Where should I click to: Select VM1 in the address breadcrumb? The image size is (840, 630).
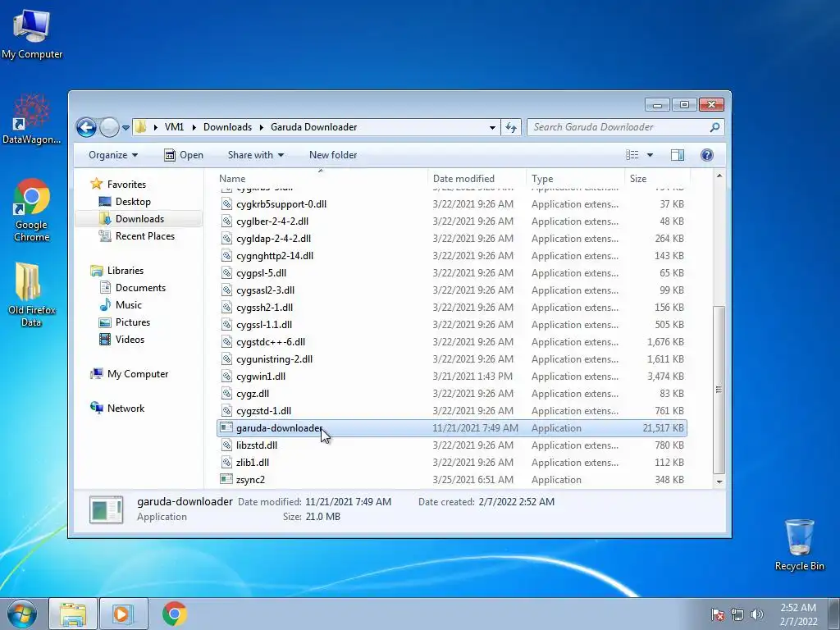174,127
